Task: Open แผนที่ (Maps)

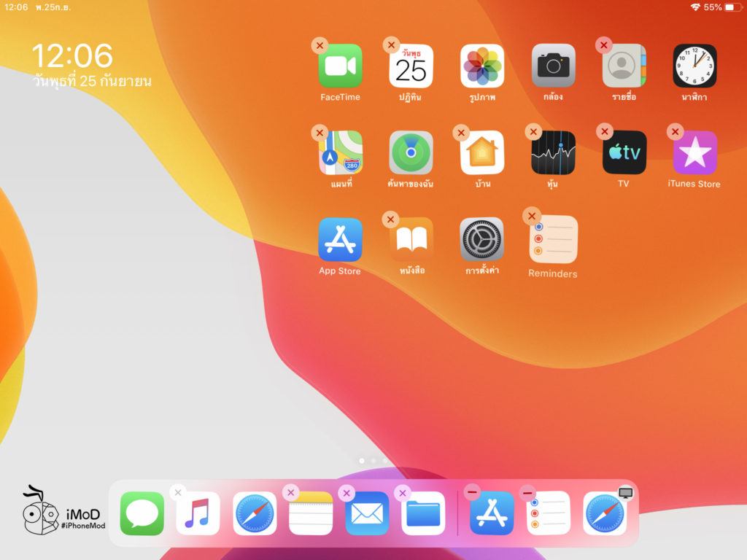Action: tap(340, 155)
